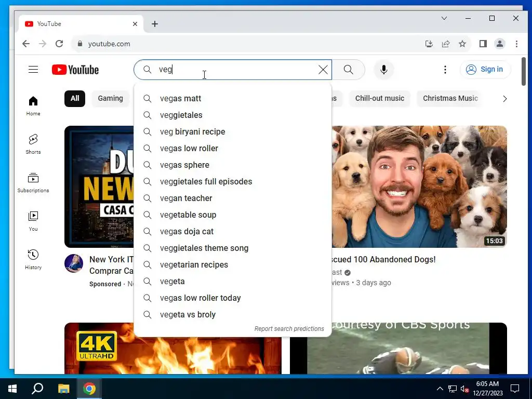Click the Sign in button
This screenshot has width=532, height=399.
coord(485,69)
